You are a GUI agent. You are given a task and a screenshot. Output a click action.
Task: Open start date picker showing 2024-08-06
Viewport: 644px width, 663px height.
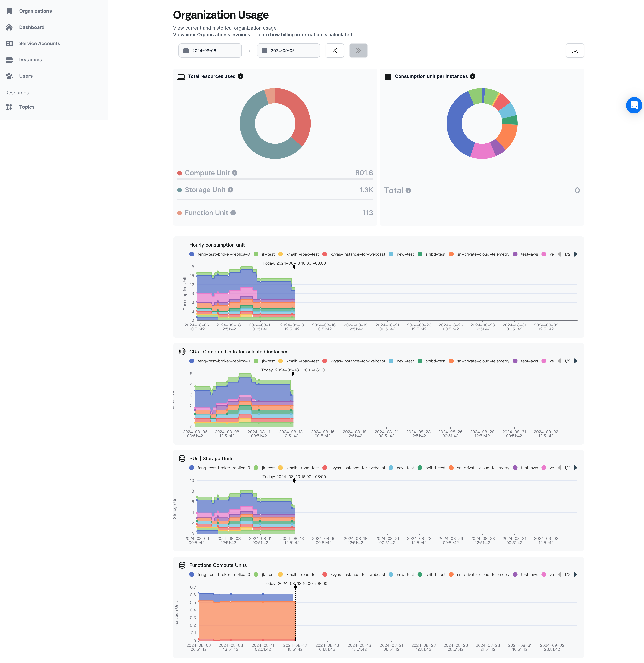click(210, 51)
